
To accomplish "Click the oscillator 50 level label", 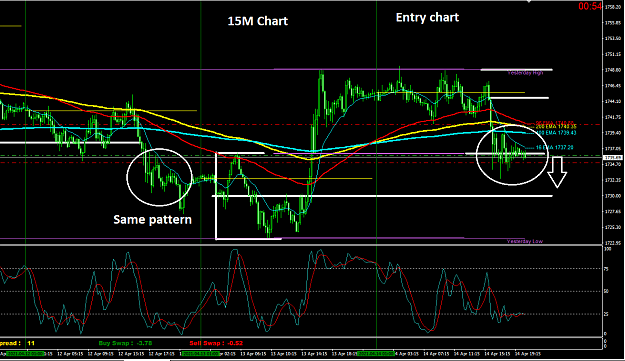I will [x=607, y=292].
